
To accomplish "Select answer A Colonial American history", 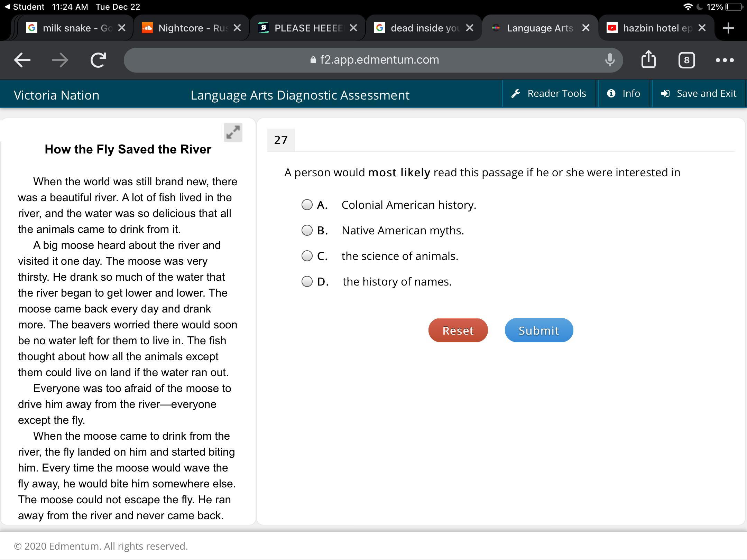I will tap(307, 205).
